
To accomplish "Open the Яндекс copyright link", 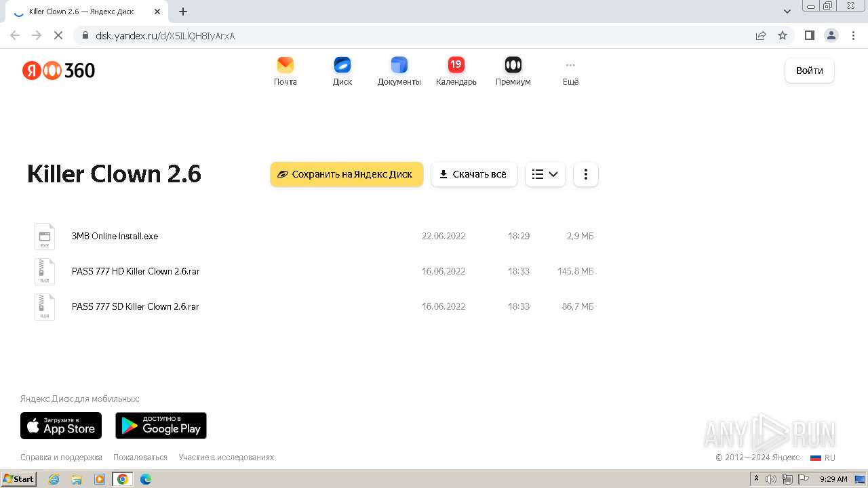I will [x=785, y=457].
